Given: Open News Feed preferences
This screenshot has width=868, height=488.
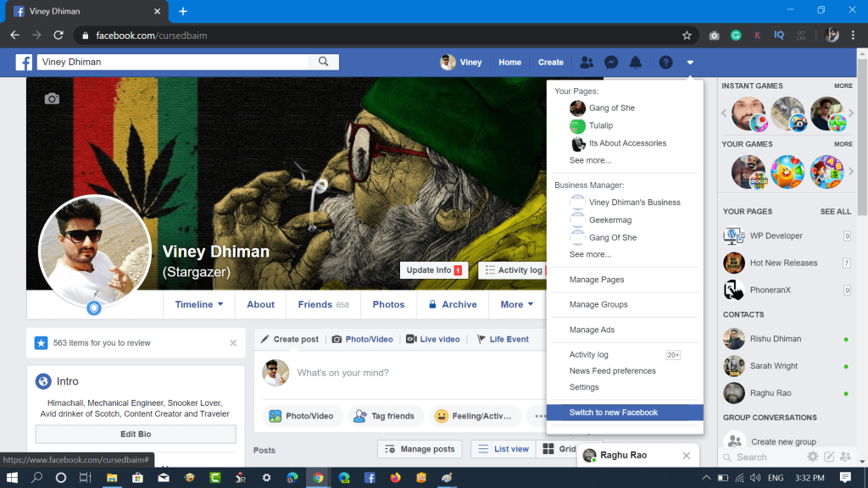Looking at the screenshot, I should tap(612, 371).
